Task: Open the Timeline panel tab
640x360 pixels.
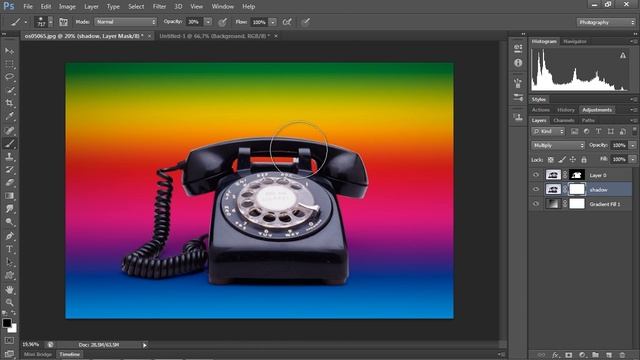Action: coord(69,354)
